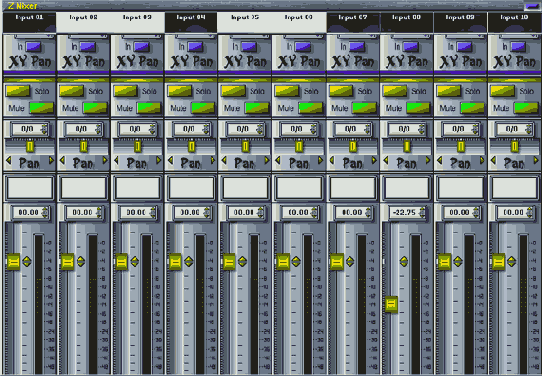Click the fader nudge diamond on Input 01
Image resolution: width=542 pixels, height=376 pixels.
(x=27, y=261)
